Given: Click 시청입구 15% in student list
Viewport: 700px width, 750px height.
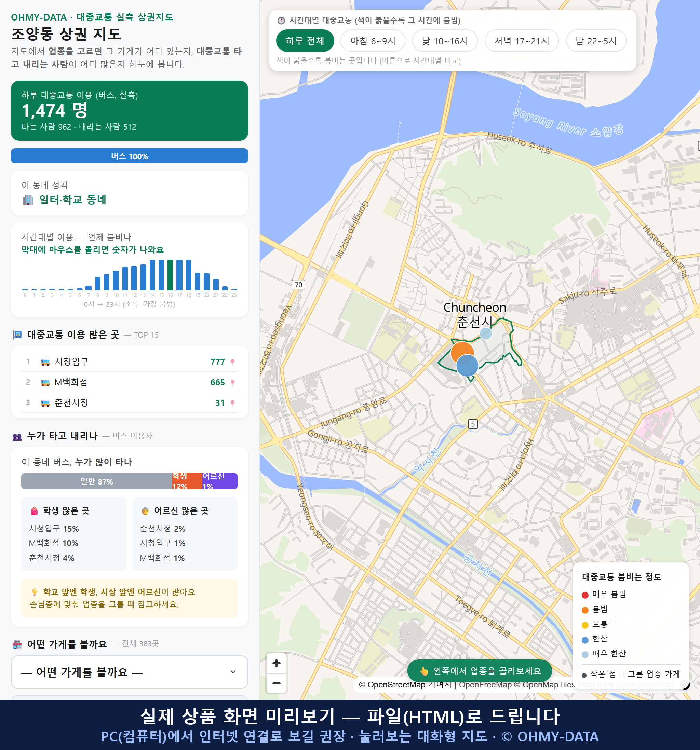Looking at the screenshot, I should pyautogui.click(x=54, y=529).
